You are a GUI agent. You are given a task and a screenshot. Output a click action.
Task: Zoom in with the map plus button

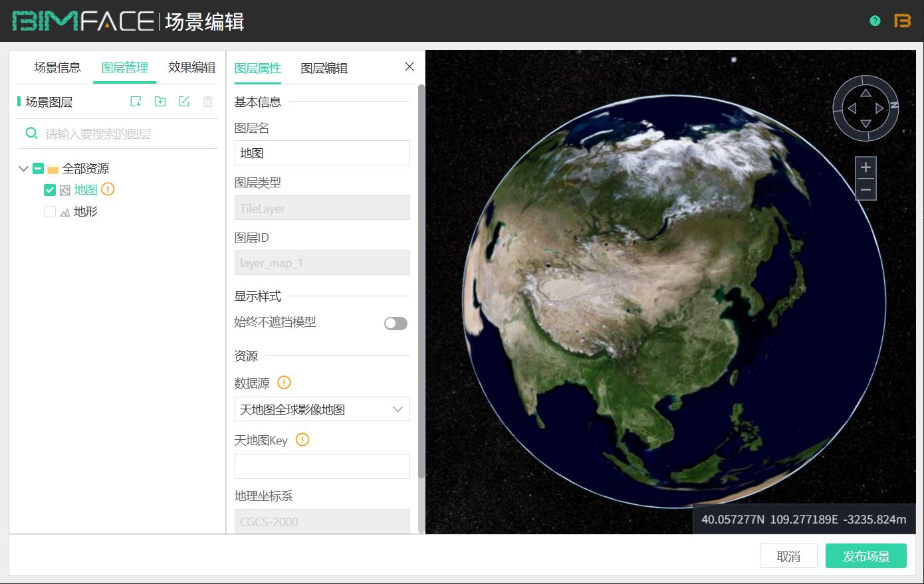pos(866,167)
